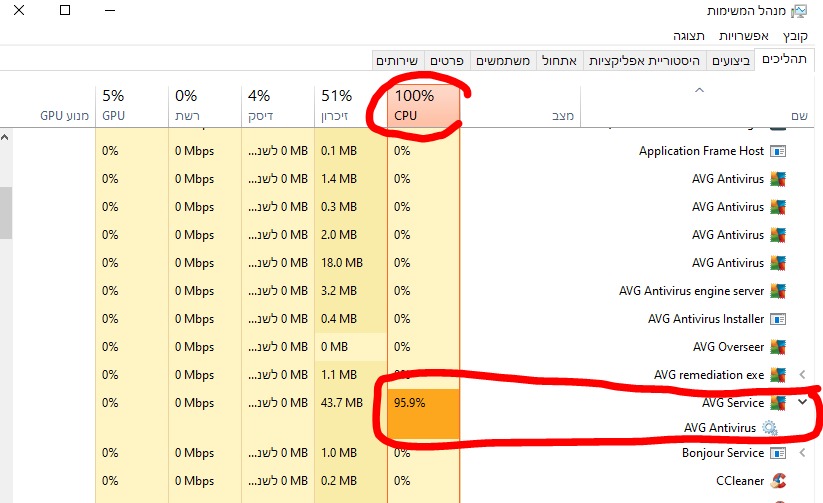This screenshot has height=503, width=823.
Task: Click the 3.2 MB memory cell
Action: point(351,291)
